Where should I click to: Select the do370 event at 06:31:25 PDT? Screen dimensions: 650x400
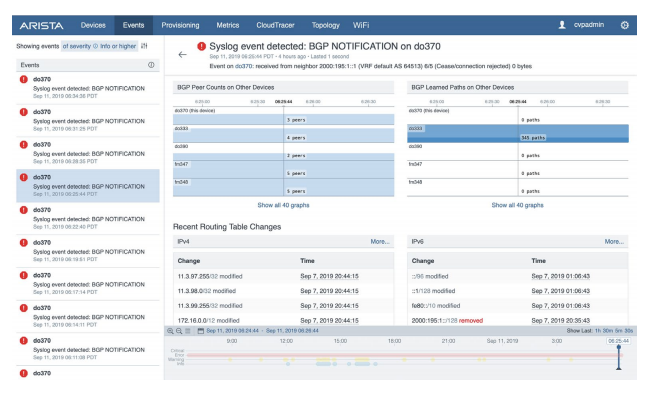click(88, 120)
